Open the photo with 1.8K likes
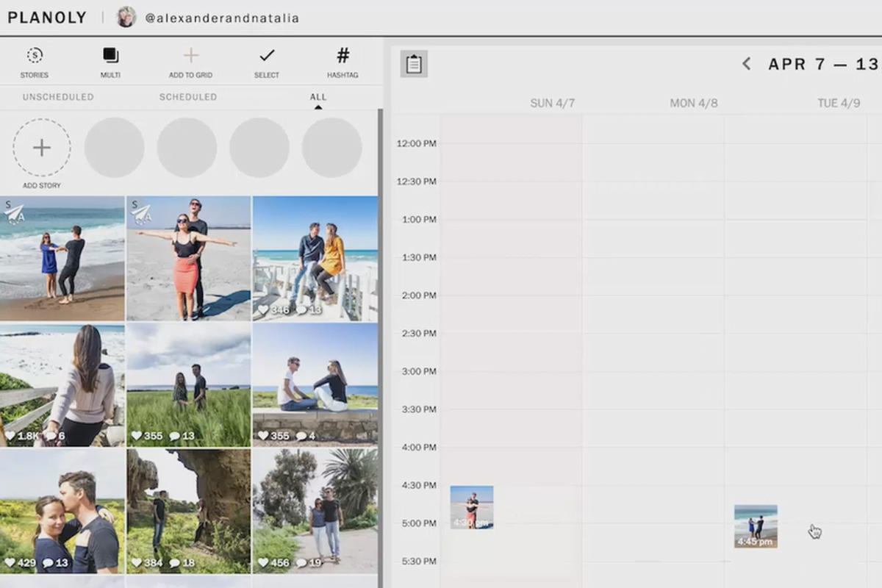Image resolution: width=882 pixels, height=588 pixels. (x=62, y=385)
